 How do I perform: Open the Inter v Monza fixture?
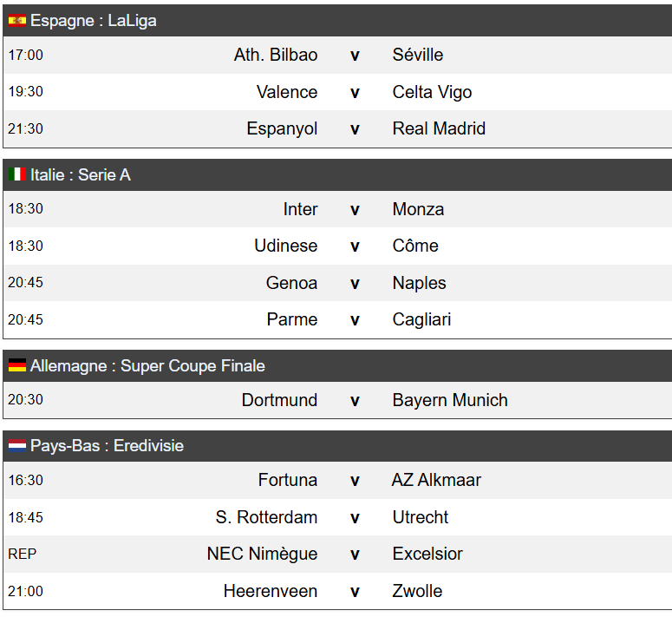[x=337, y=209]
